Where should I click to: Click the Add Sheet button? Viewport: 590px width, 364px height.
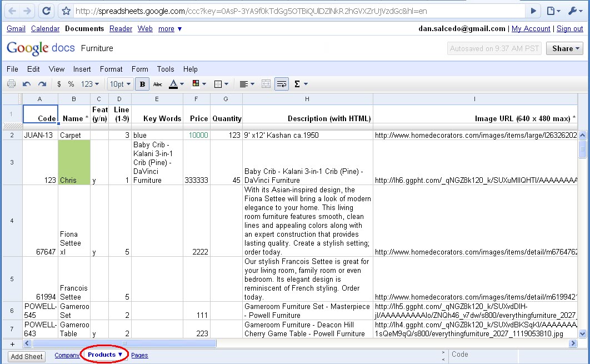point(26,356)
